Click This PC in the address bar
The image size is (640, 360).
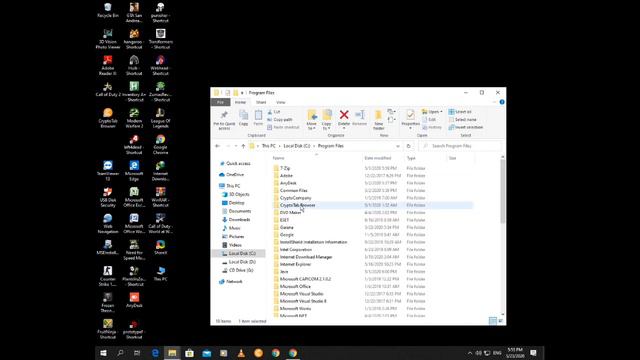[268, 146]
